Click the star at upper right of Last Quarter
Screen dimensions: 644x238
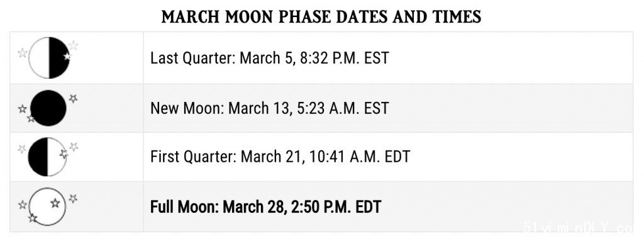point(73,45)
